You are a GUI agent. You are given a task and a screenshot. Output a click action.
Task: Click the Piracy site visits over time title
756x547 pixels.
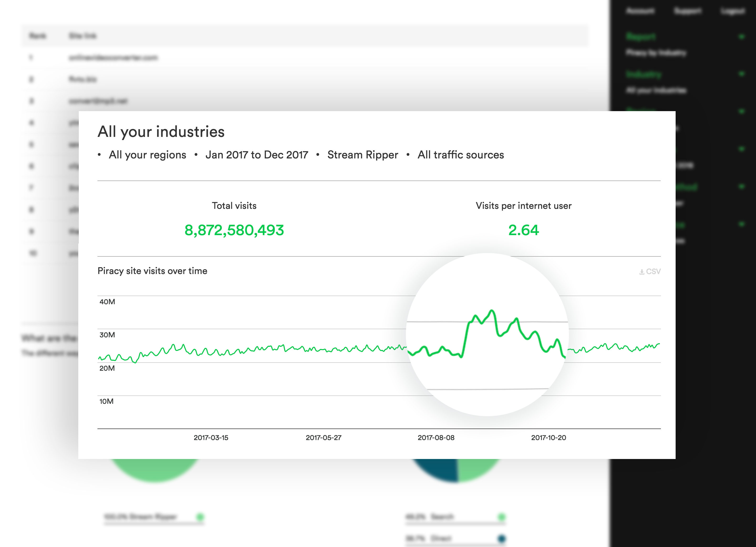pos(152,271)
